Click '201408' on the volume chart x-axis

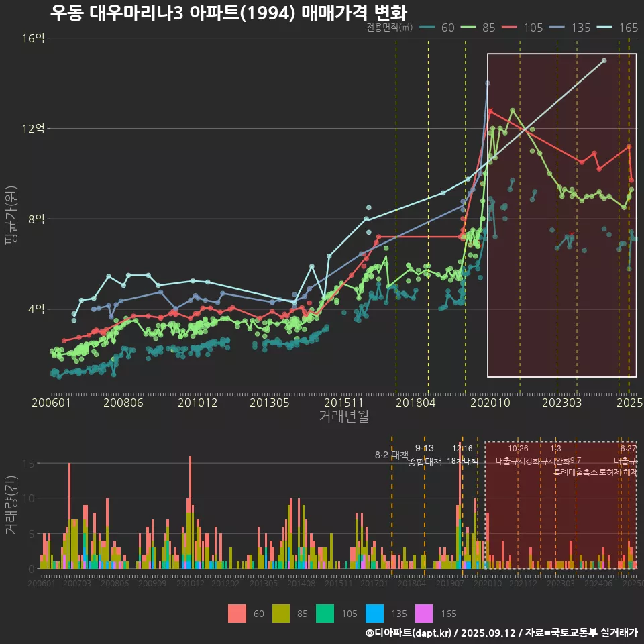pyautogui.click(x=301, y=583)
